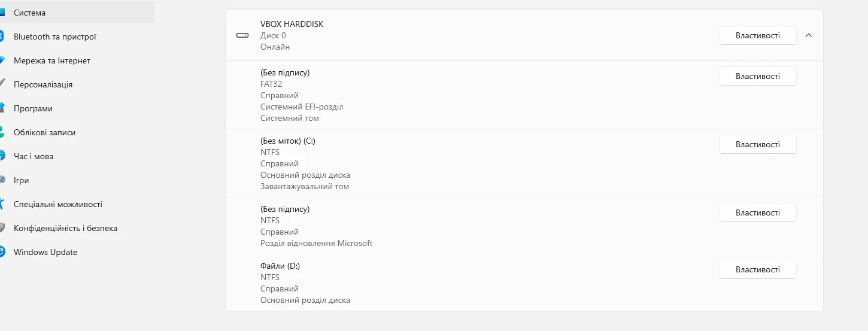Select the Файли (D:) partition row
Image resolution: width=868 pixels, height=331 pixels.
coord(524,283)
